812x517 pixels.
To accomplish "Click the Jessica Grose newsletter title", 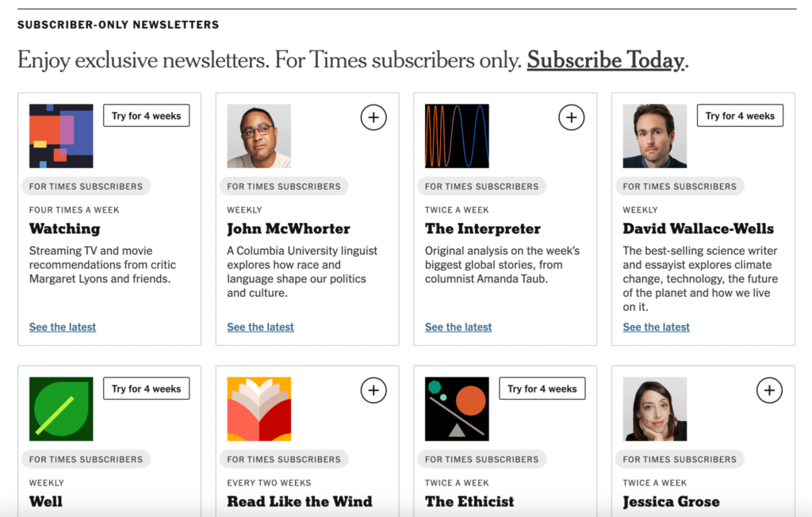I will point(671,502).
